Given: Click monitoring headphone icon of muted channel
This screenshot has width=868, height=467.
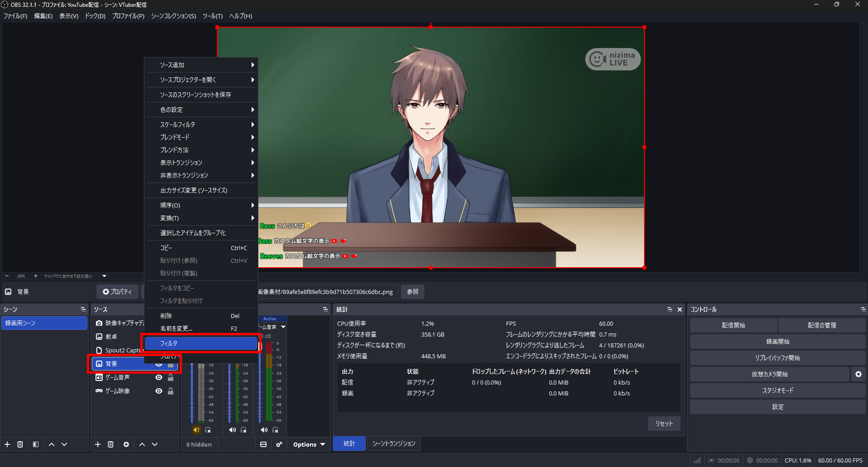Looking at the screenshot, I should coord(208,430).
